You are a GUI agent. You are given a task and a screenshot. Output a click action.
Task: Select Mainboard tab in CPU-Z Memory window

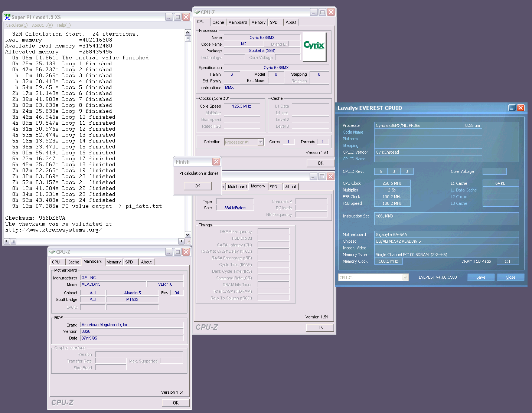pos(237,187)
